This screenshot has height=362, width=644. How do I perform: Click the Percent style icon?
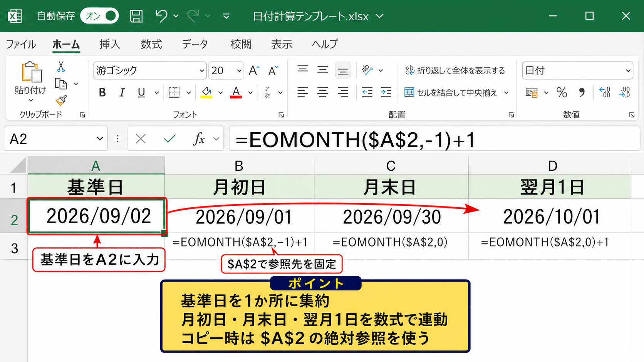pos(562,93)
